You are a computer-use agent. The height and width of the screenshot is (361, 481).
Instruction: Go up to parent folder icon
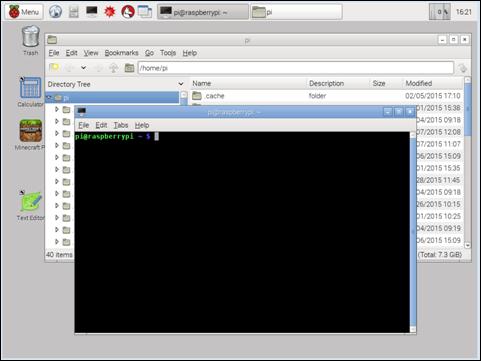(114, 68)
